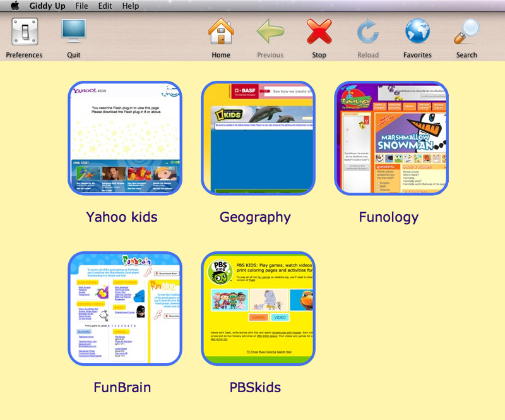
Task: Click the Reload circular arrow icon
Action: (368, 31)
